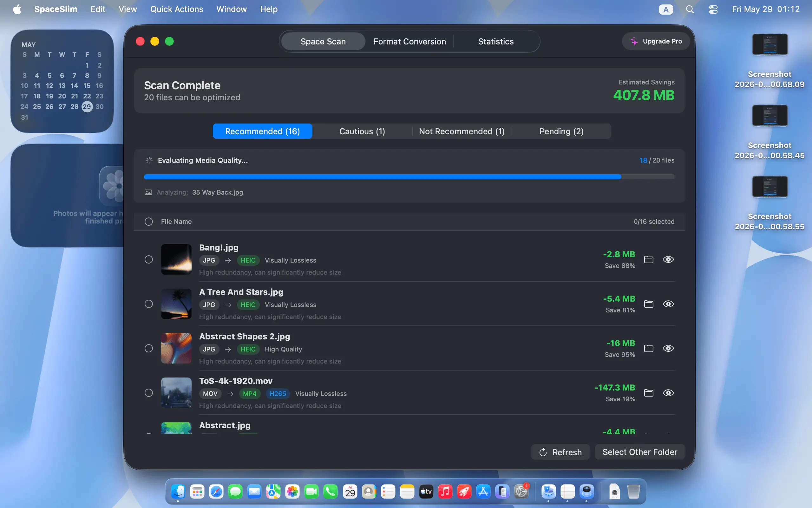Switch to the Format Conversion tab
Screen dimensions: 812x508
point(409,41)
